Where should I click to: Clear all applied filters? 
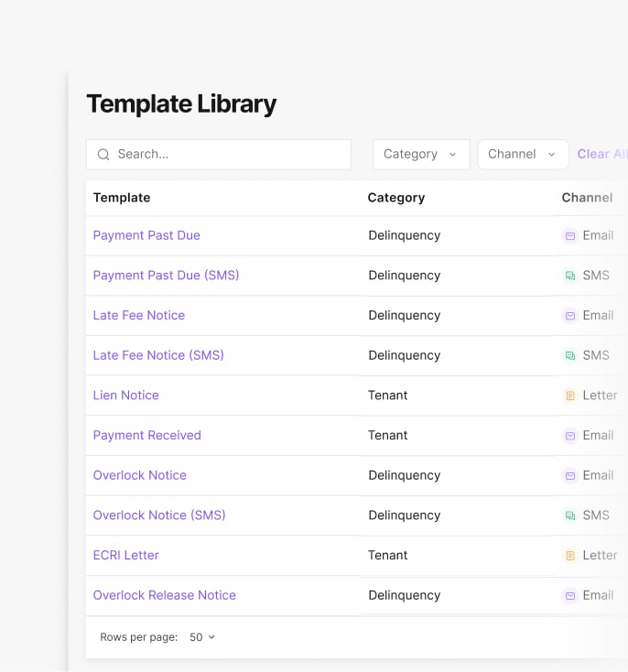coord(602,154)
